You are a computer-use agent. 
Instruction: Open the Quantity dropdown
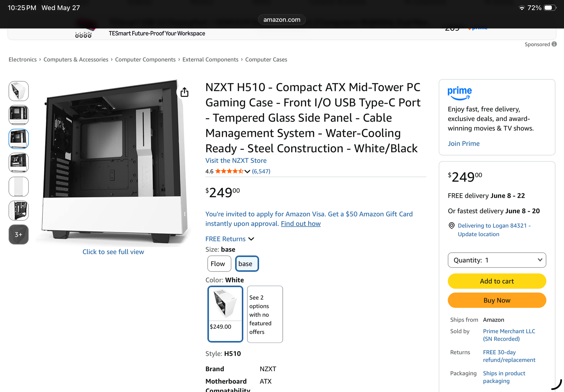497,260
